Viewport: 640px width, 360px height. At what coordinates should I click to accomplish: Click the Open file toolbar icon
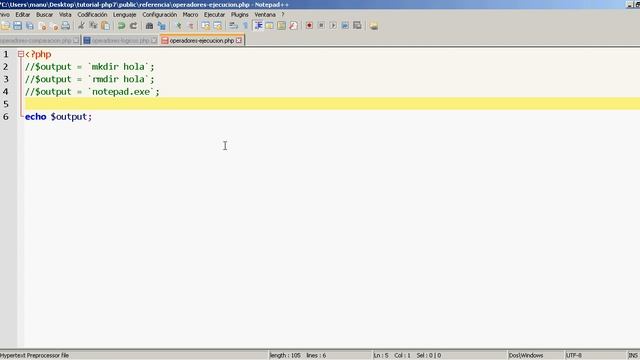5,26
